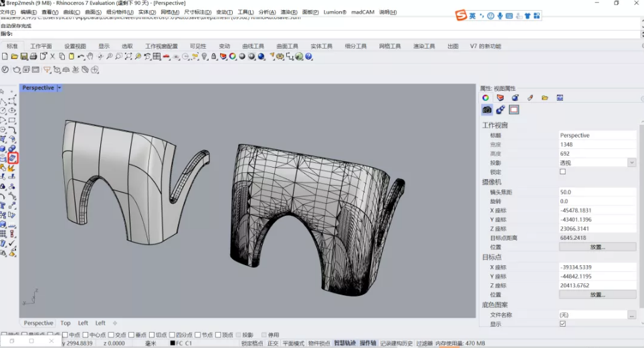Switch to the 曲面工具 toolbar tab

click(287, 46)
